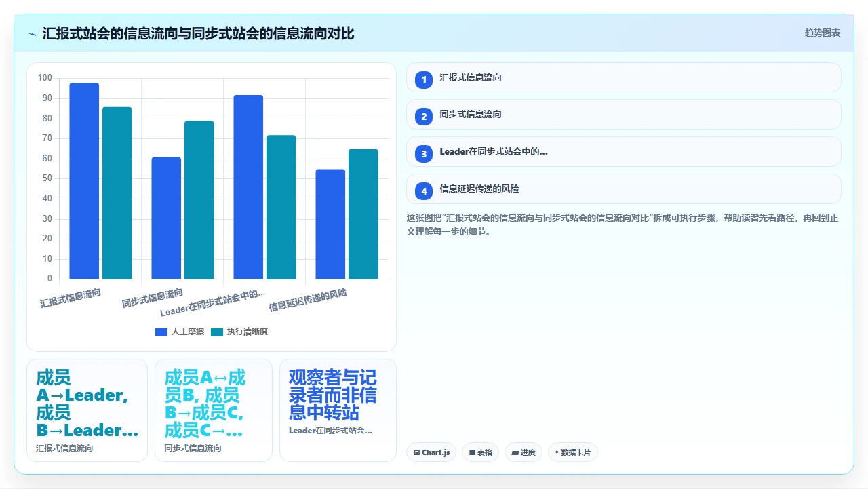Viewport: 868px width, 489px height.
Task: Click the 数据卡片 tag
Action: click(572, 452)
